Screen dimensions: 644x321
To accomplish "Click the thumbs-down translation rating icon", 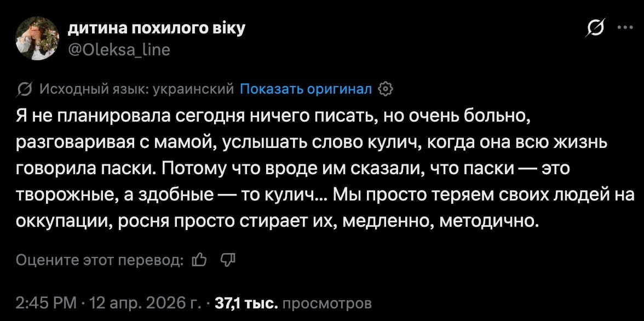I will click(x=227, y=259).
